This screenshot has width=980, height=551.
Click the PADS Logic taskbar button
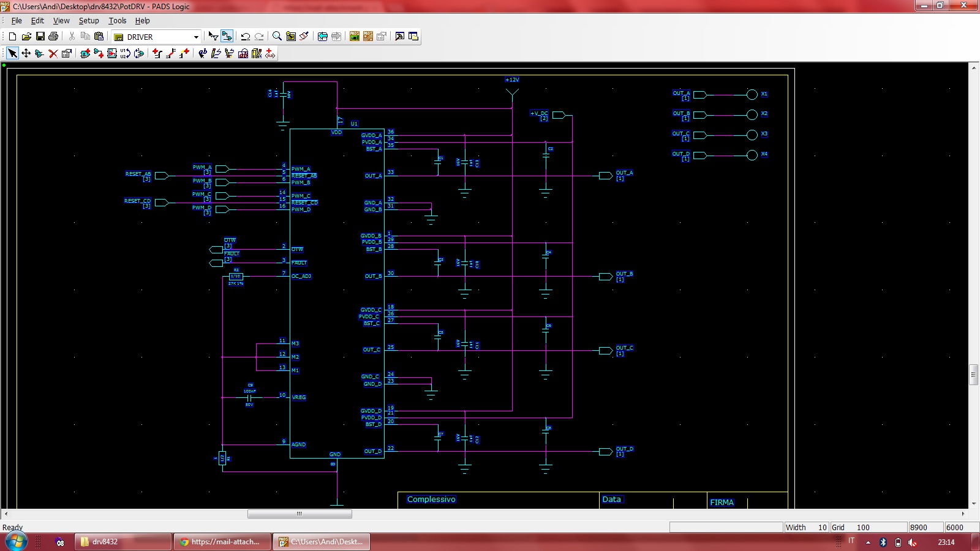tap(322, 542)
